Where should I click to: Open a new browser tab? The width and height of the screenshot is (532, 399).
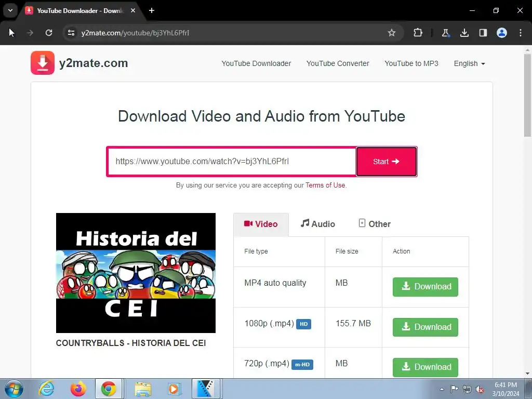click(x=152, y=10)
